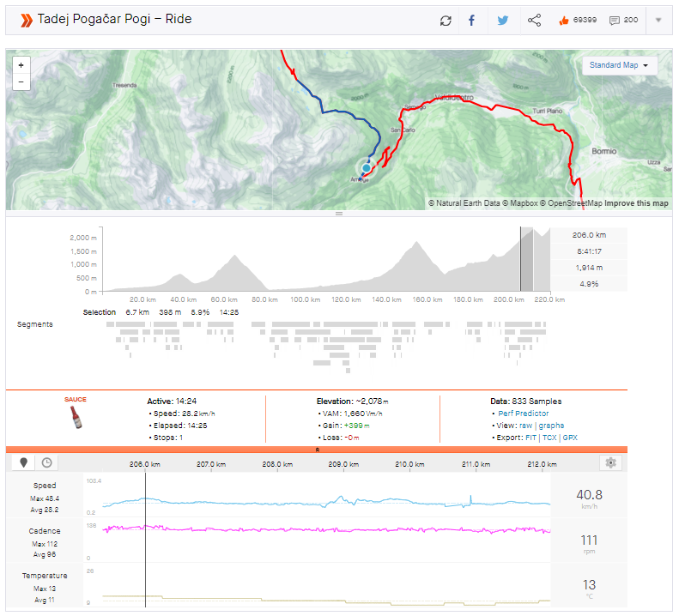This screenshot has height=616, width=679.
Task: Give kudos with the thumbs-up icon
Action: click(x=563, y=20)
